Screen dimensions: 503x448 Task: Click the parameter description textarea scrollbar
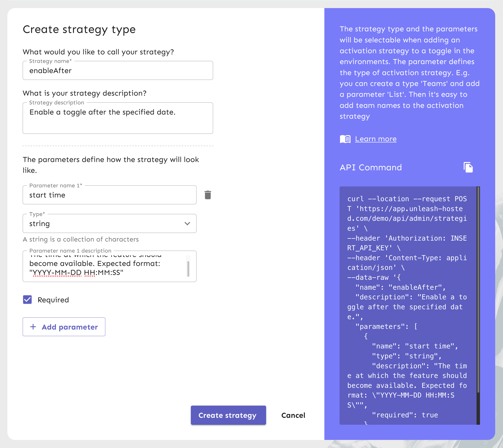(188, 269)
